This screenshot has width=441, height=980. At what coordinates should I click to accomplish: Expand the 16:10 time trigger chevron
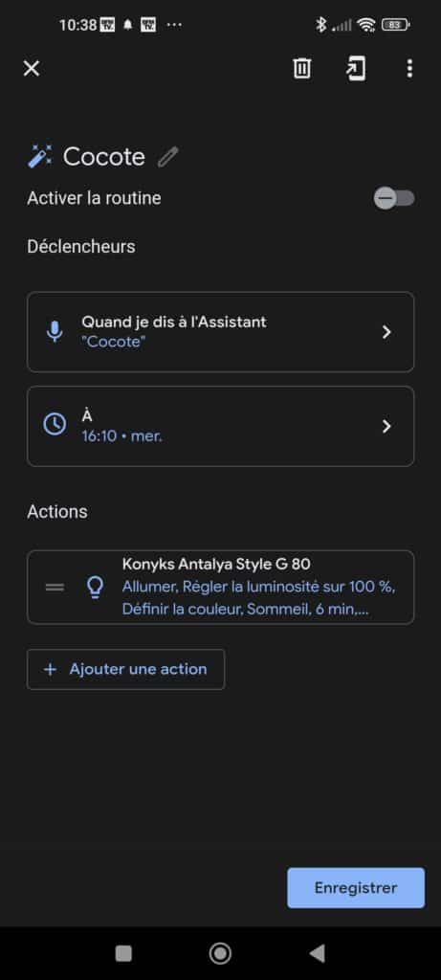386,426
